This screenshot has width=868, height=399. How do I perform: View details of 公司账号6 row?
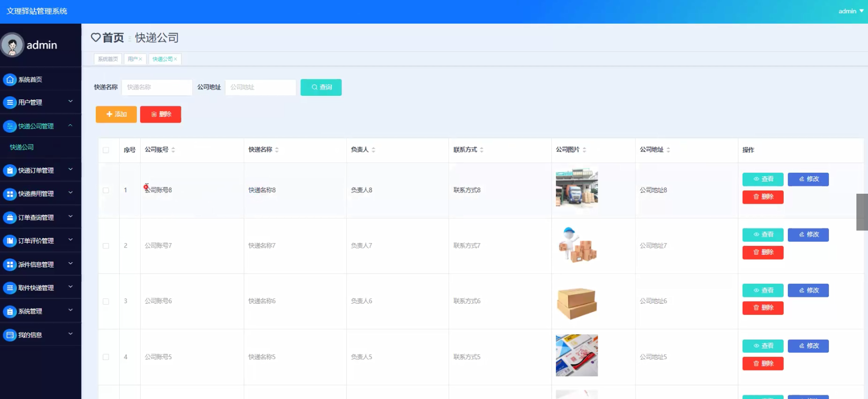click(x=763, y=291)
